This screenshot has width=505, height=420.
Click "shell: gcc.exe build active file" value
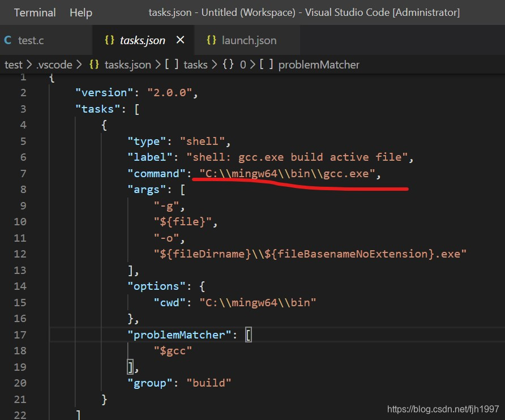[x=297, y=157]
